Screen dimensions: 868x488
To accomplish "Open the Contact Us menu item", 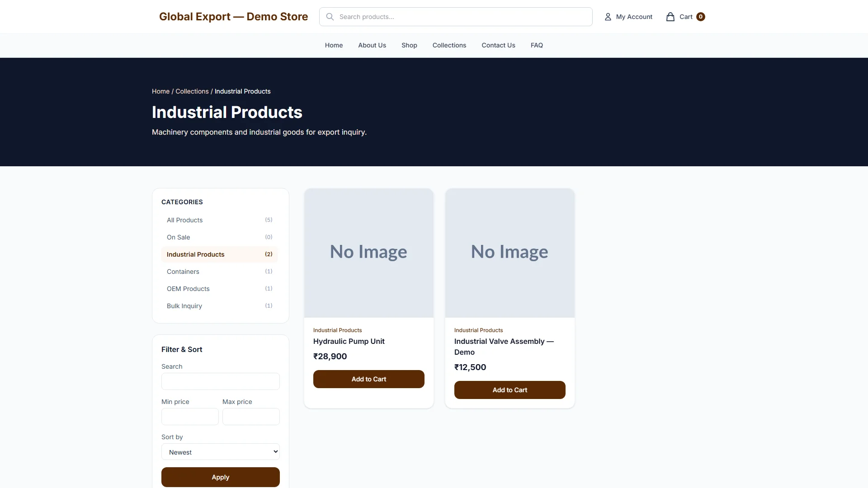I will 498,45.
